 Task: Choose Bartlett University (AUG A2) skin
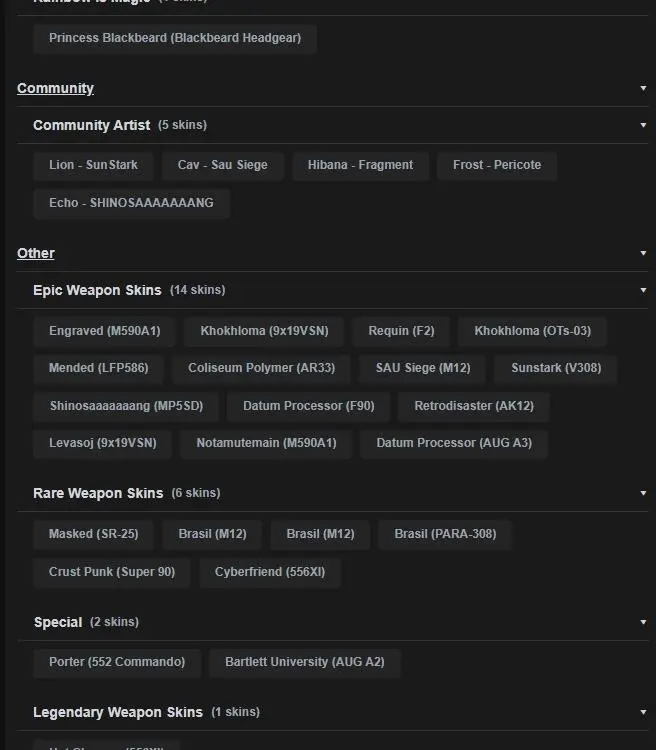pos(304,662)
